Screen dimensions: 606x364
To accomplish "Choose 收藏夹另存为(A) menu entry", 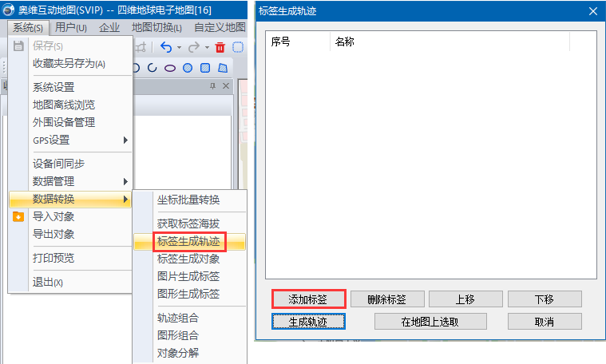I will (x=70, y=64).
